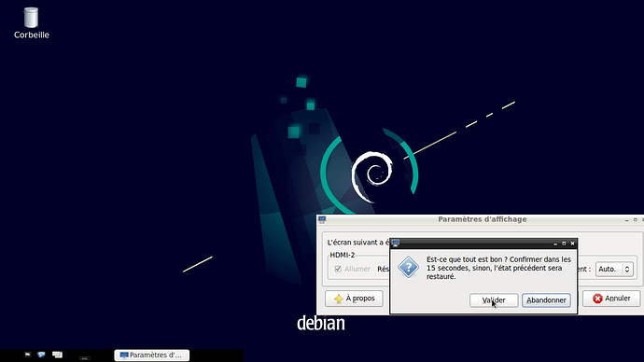Confirm the display change with Valider
This screenshot has height=362, width=644.
494,300
